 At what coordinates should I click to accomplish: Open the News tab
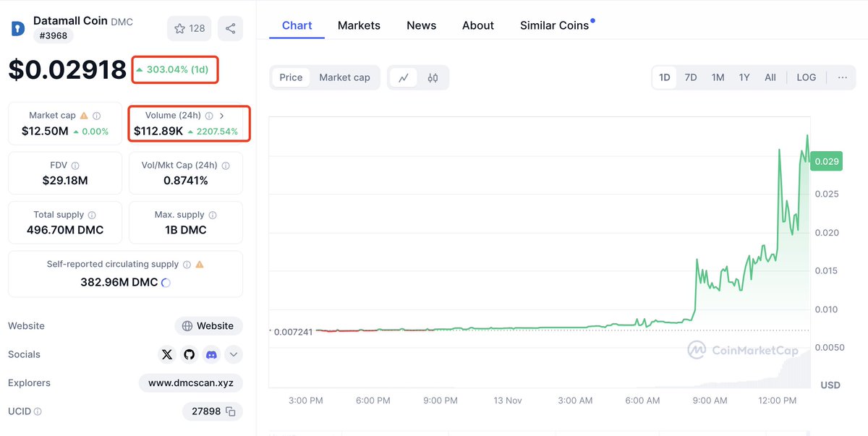[421, 25]
